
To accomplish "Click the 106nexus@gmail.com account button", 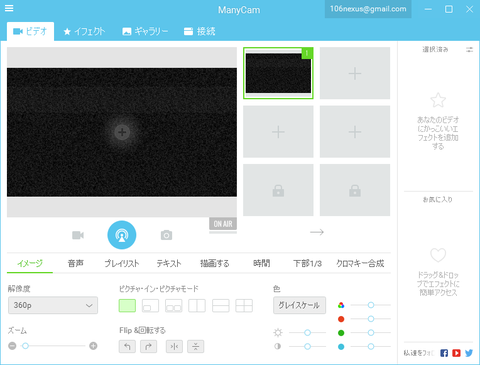I will click(x=368, y=9).
